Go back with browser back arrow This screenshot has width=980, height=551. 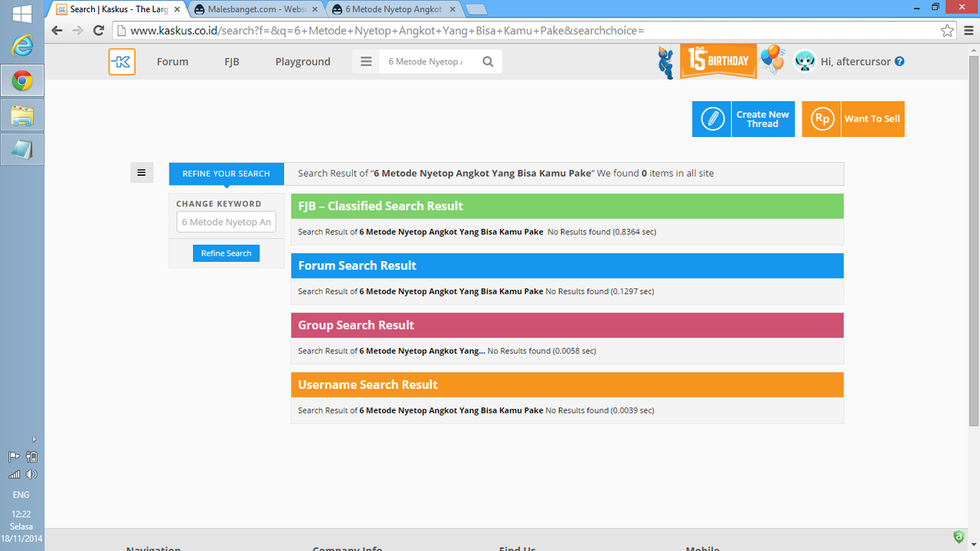pos(57,31)
